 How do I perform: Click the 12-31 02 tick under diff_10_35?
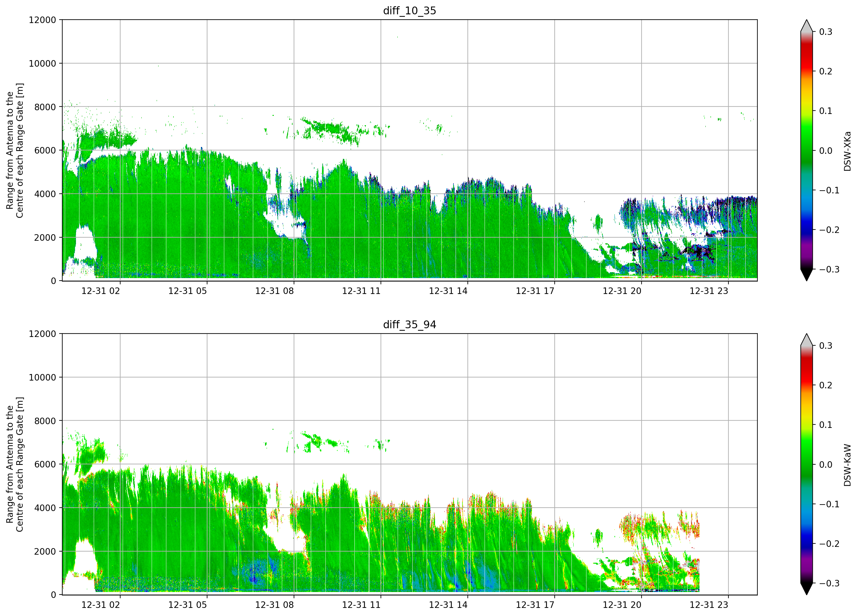click(x=101, y=291)
